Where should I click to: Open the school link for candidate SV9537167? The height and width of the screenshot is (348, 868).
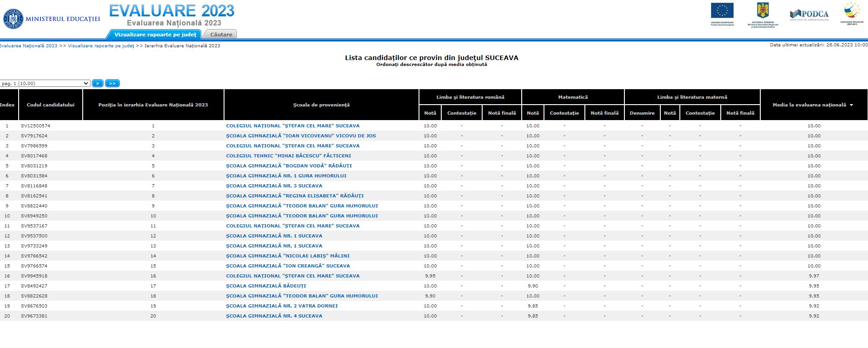coord(293,226)
